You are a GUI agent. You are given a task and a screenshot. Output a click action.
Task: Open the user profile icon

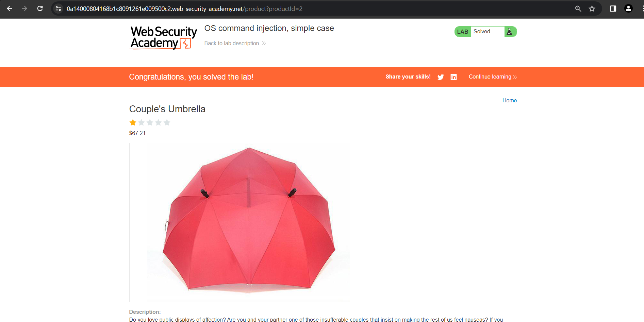629,9
